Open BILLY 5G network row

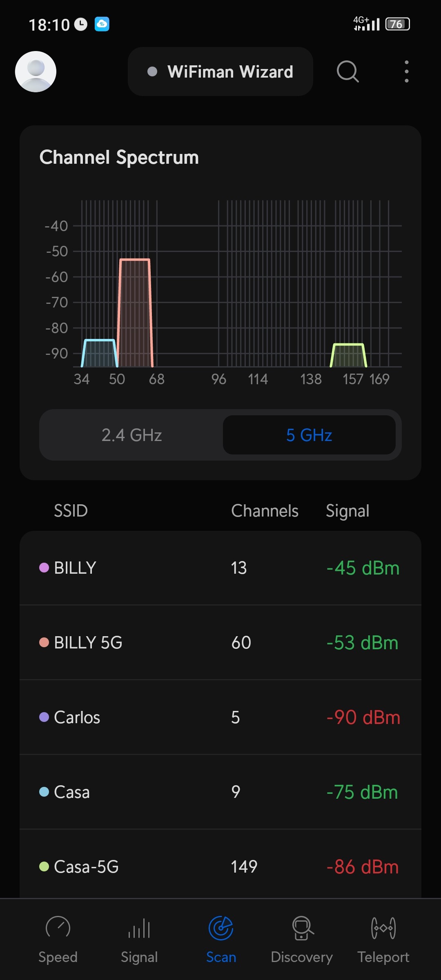[x=220, y=643]
